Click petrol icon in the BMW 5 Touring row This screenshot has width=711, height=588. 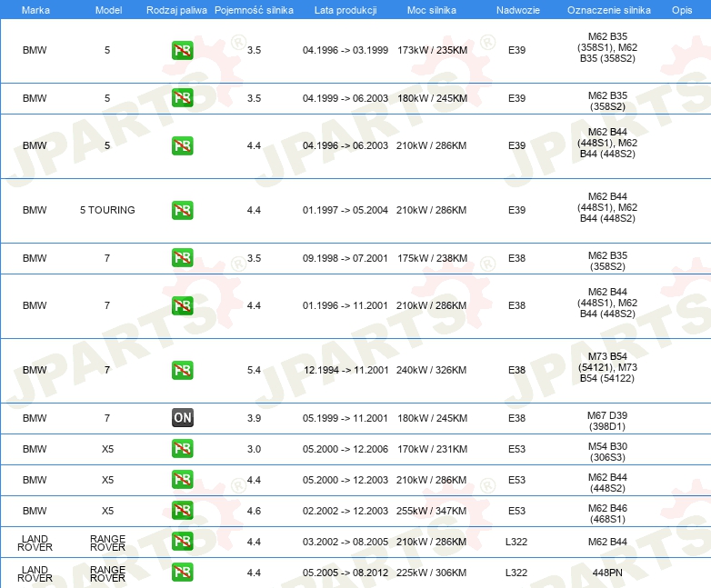183,210
